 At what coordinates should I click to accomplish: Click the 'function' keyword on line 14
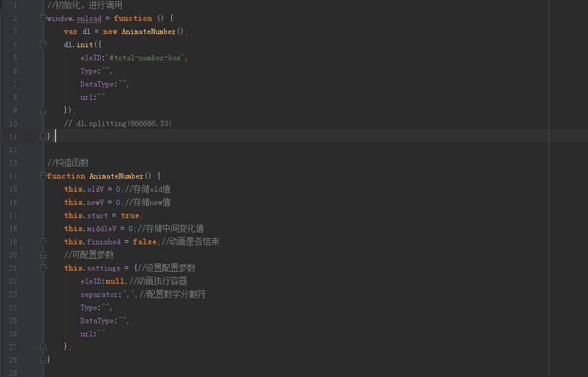[66, 176]
